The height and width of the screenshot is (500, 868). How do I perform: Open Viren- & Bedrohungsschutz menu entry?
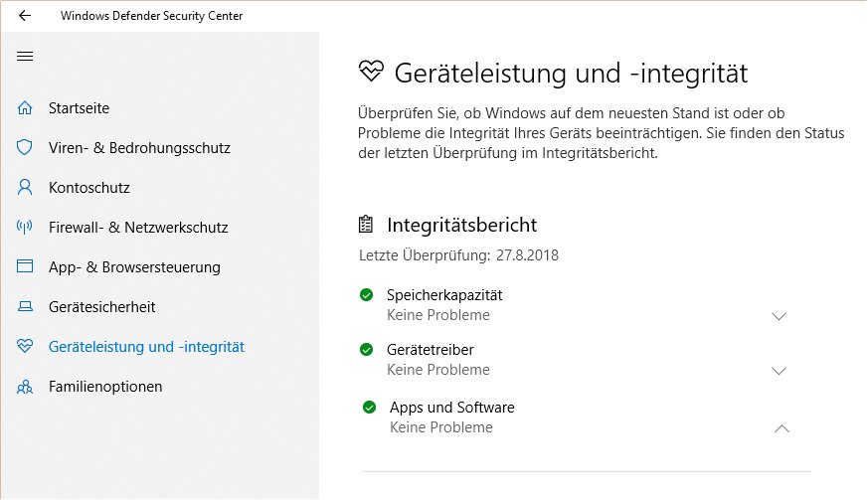pos(139,148)
